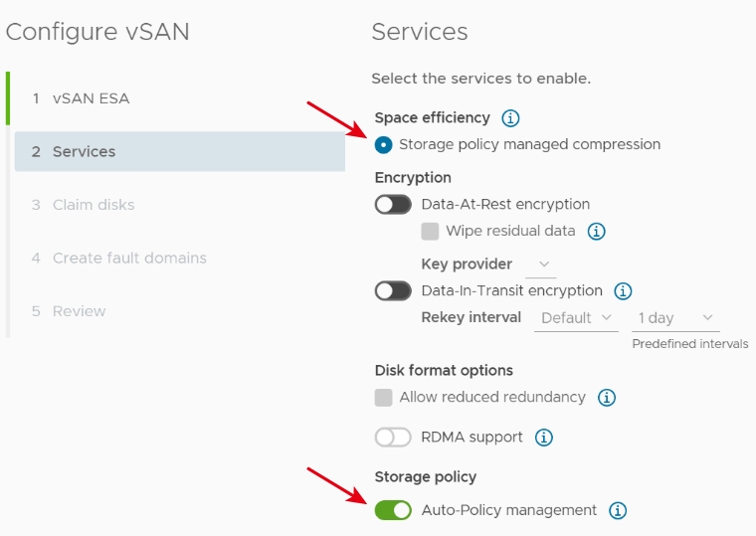Viewport: 756px width, 536px height.
Task: Disable Auto-Policy management toggle
Action: click(x=393, y=510)
